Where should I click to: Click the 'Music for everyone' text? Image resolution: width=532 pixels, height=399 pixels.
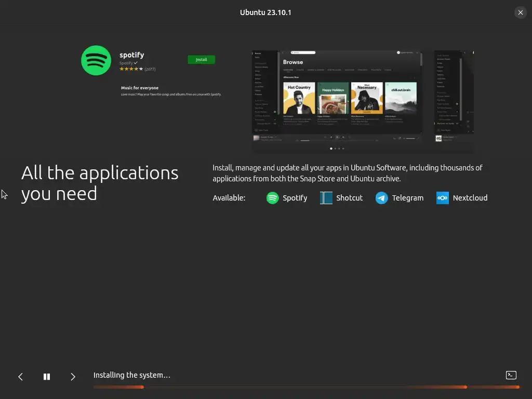[x=140, y=88]
